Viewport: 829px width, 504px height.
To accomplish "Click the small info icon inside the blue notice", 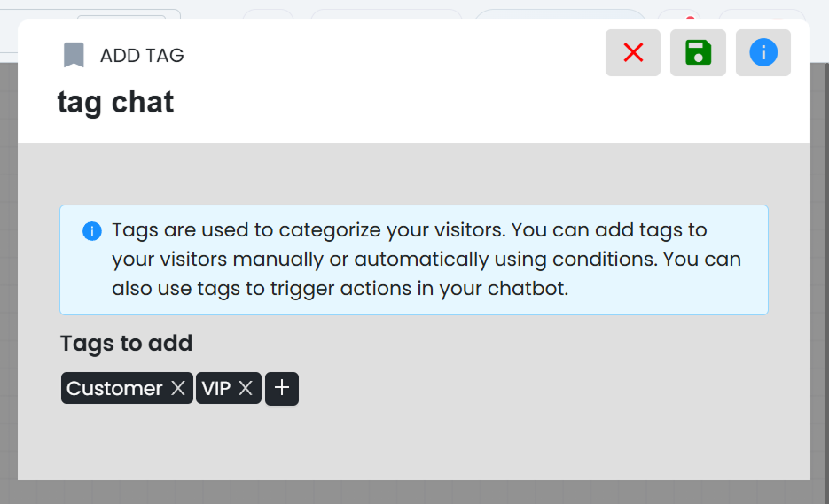I will pyautogui.click(x=92, y=231).
